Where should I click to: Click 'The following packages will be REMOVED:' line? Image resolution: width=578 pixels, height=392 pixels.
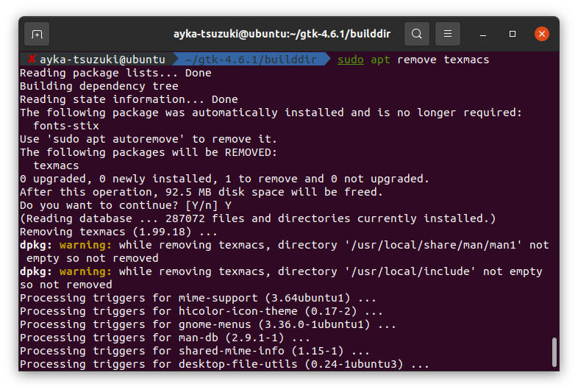(149, 153)
